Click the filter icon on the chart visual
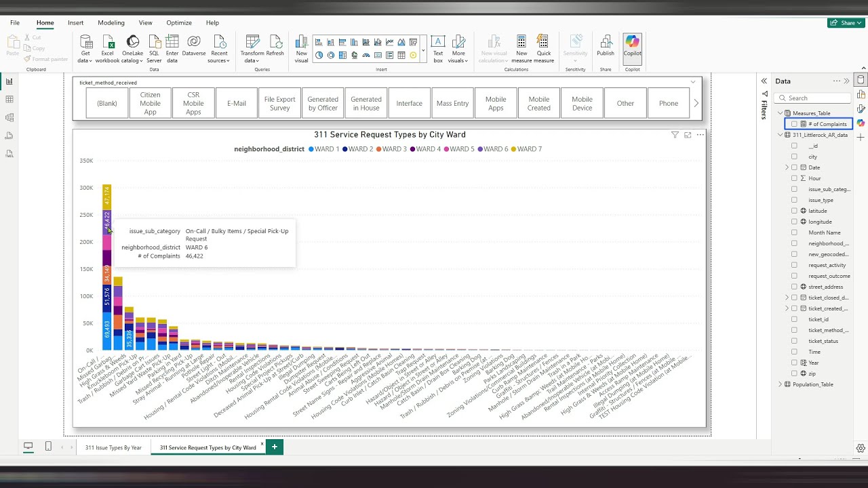The width and height of the screenshot is (868, 488). tap(675, 135)
